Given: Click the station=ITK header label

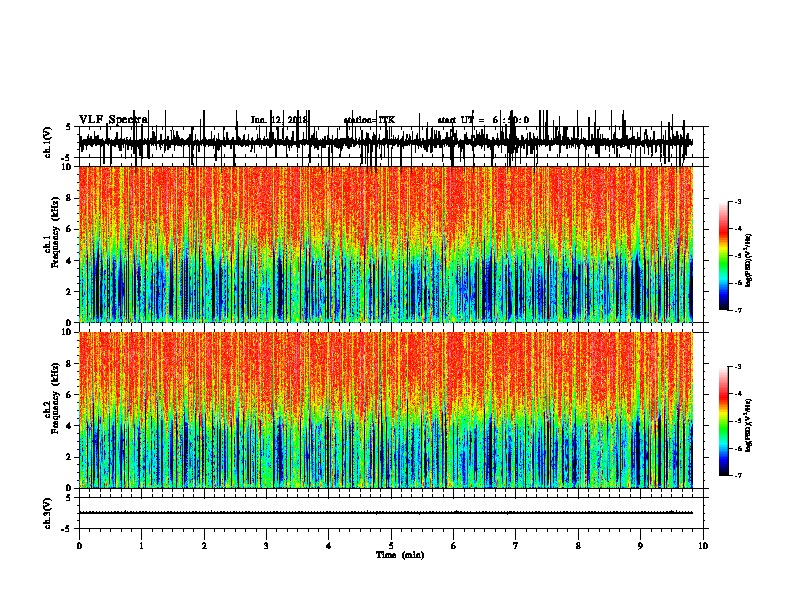Looking at the screenshot, I should point(369,120).
